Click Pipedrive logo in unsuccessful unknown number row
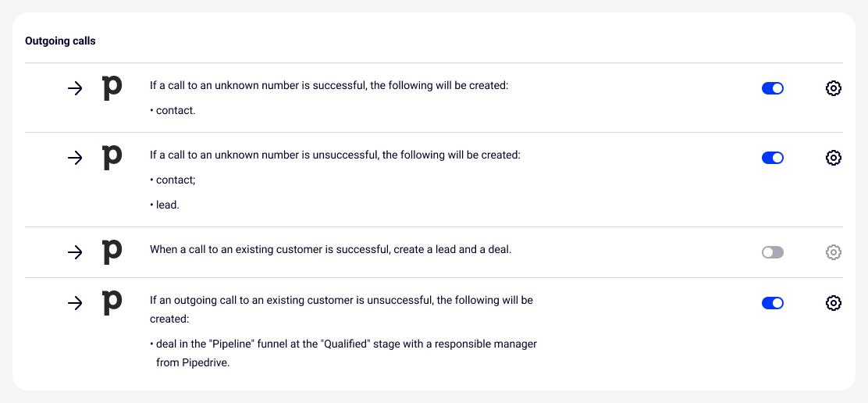 tap(112, 158)
